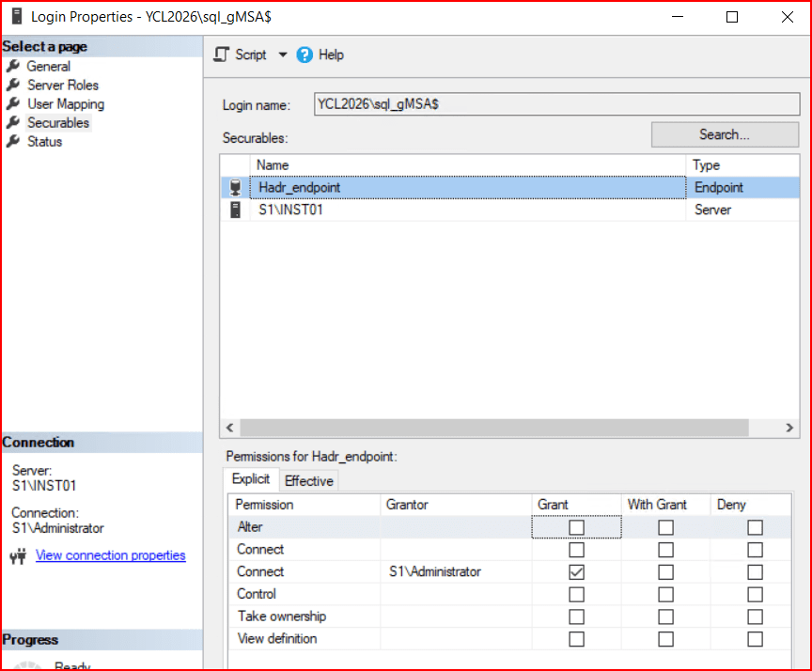The image size is (812, 671).
Task: Open View connection properties link
Action: tap(110, 555)
